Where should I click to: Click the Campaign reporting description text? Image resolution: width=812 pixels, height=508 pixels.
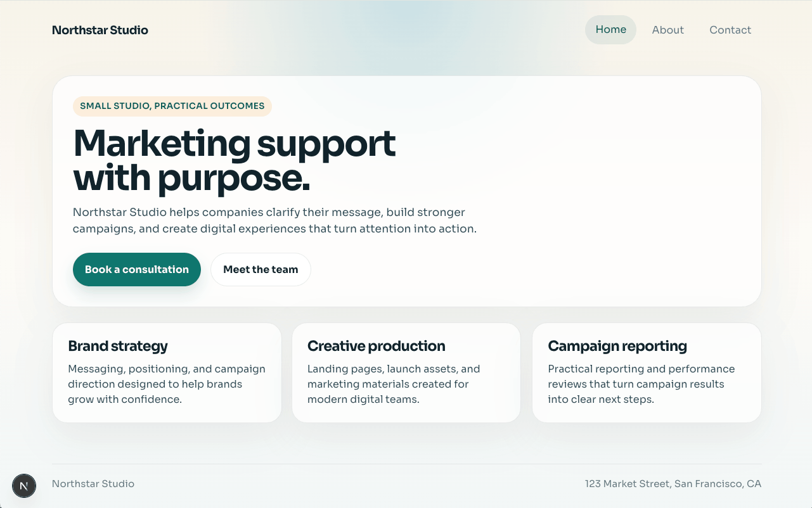click(x=641, y=383)
